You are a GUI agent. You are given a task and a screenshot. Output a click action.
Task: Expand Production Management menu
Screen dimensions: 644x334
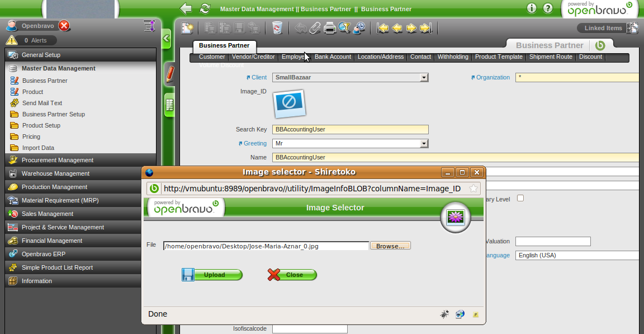[74, 187]
